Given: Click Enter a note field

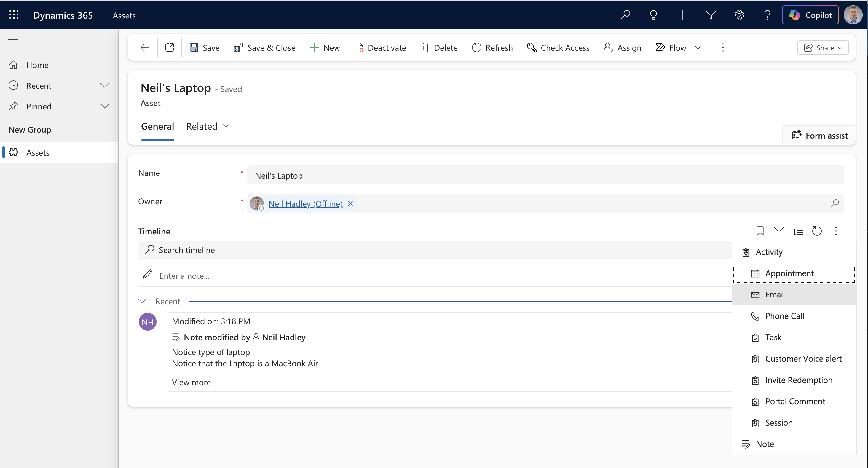Looking at the screenshot, I should point(434,276).
